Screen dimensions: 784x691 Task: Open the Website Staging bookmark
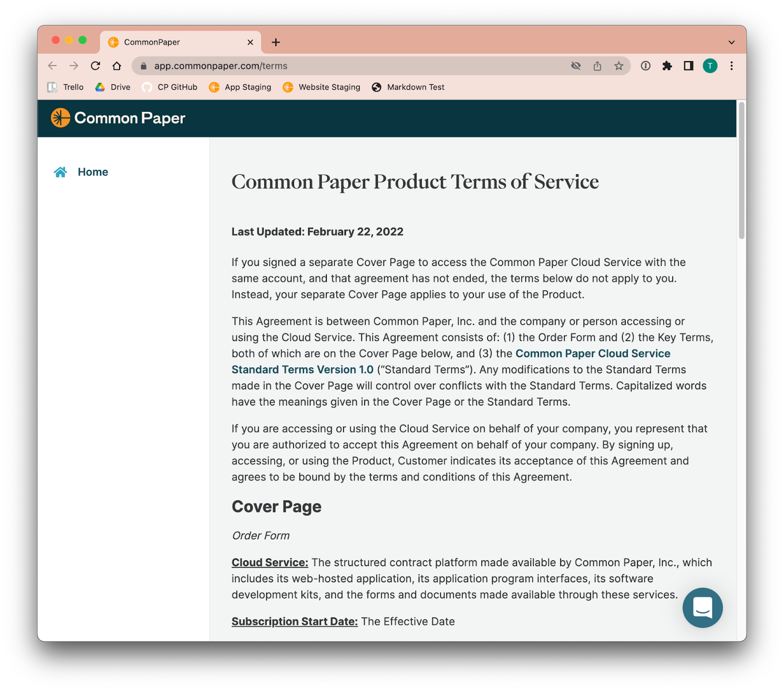coord(321,87)
